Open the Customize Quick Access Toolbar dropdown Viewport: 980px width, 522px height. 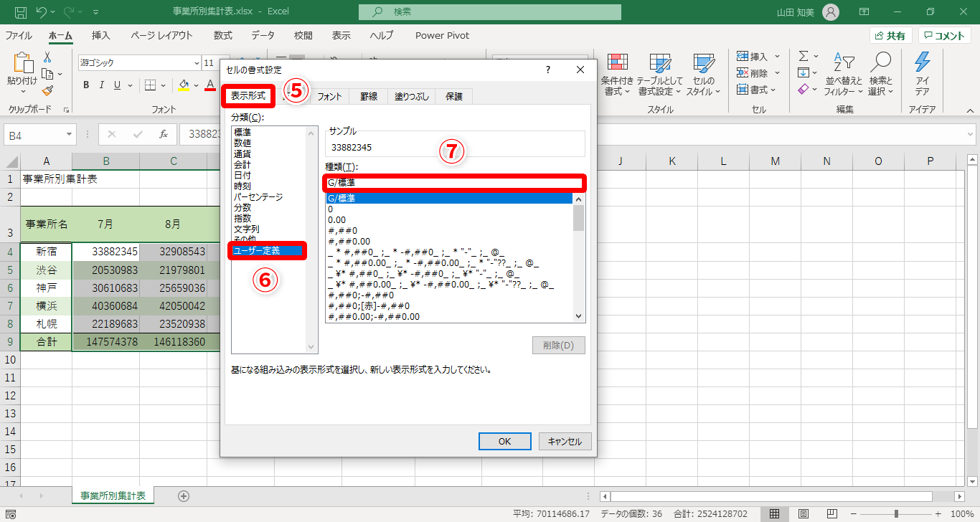(x=96, y=12)
